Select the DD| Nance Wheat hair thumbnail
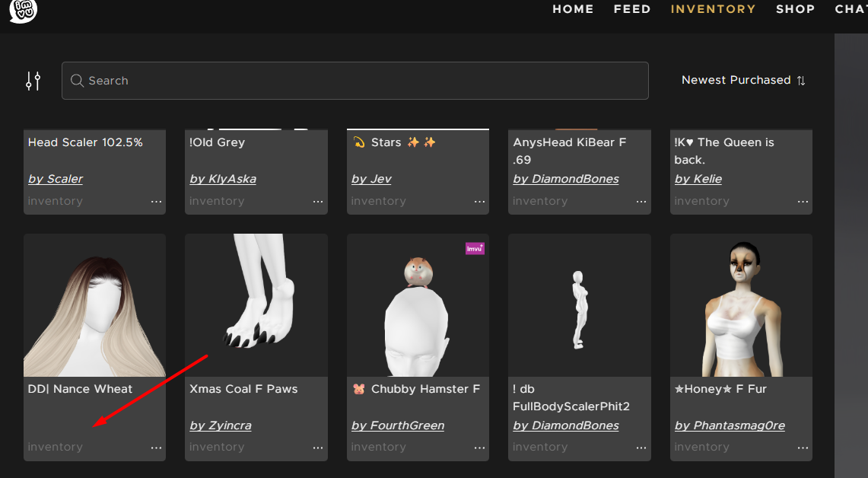The height and width of the screenshot is (478, 868). (94, 305)
